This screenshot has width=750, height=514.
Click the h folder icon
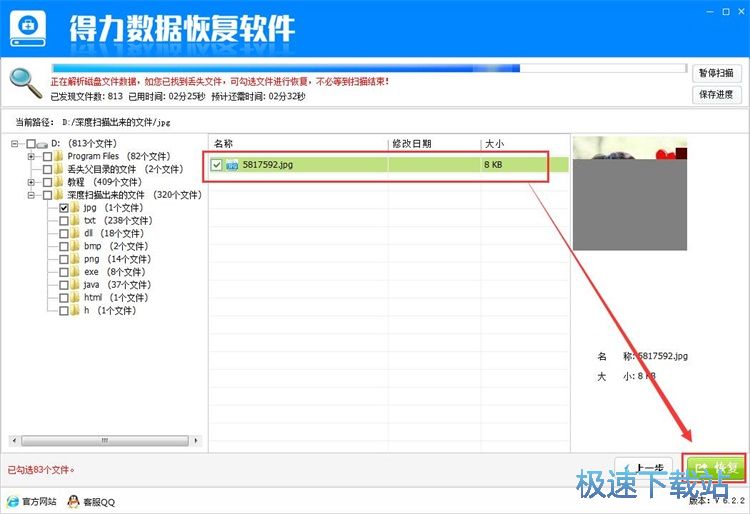coord(75,311)
